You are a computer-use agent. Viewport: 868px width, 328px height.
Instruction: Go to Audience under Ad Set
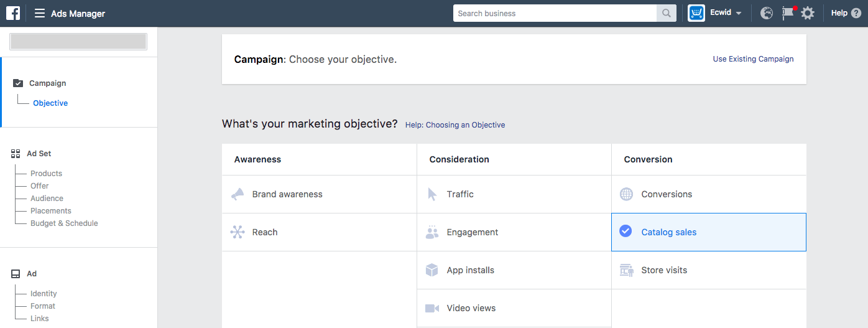pyautogui.click(x=47, y=199)
